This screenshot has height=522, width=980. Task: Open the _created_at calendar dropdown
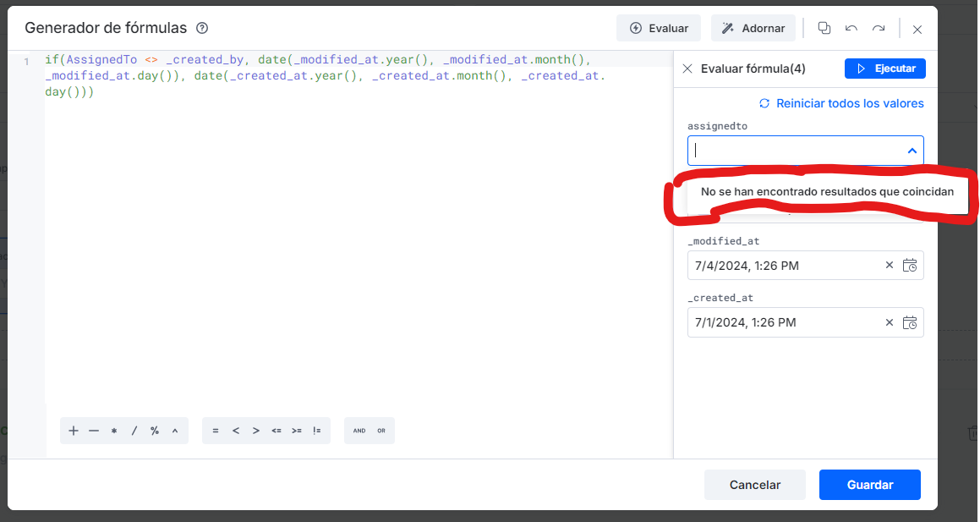coord(910,322)
